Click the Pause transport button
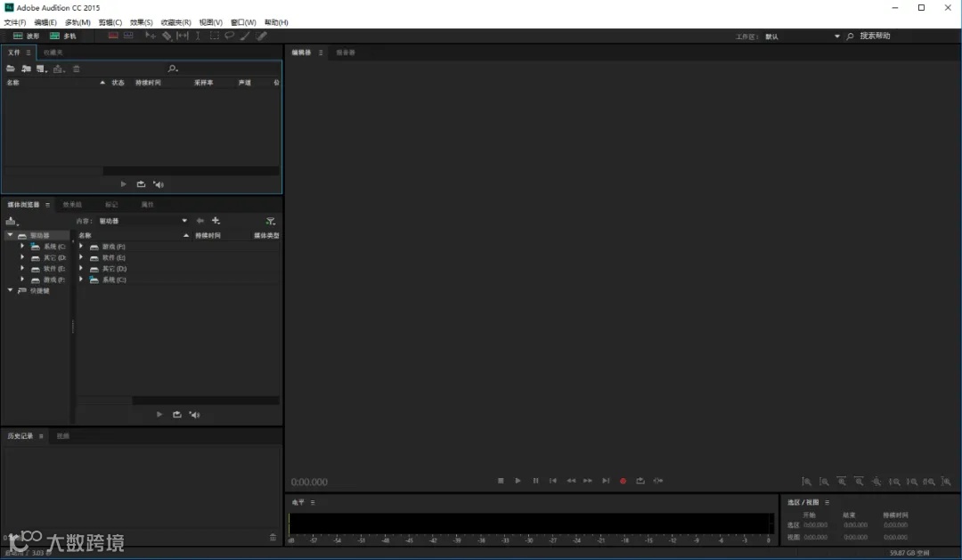Viewport: 962px width, 560px height. tap(535, 481)
